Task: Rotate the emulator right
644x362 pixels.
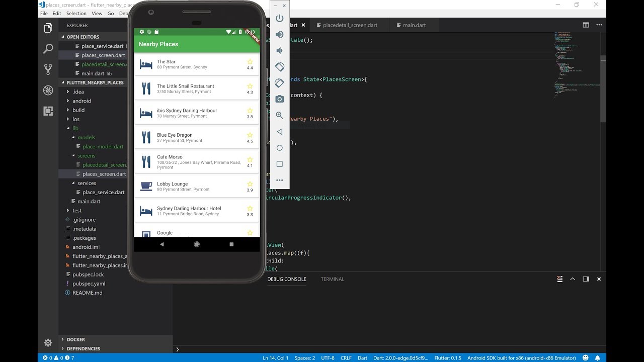Action: [x=280, y=83]
